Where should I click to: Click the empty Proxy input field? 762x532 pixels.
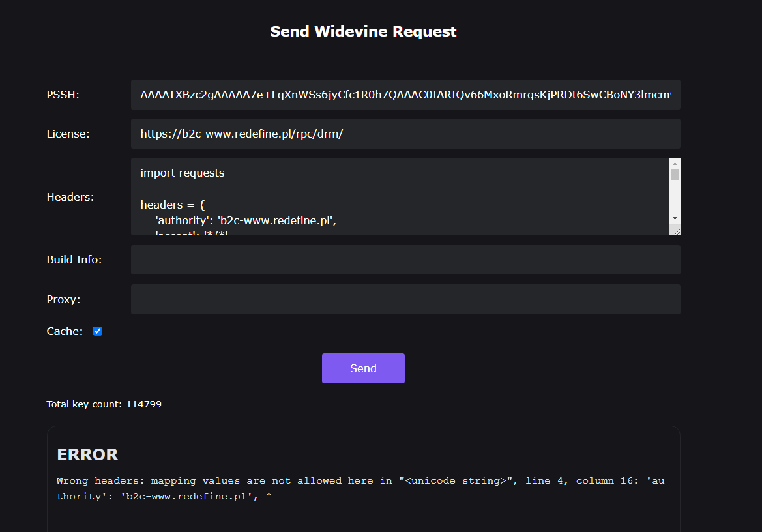coord(405,299)
